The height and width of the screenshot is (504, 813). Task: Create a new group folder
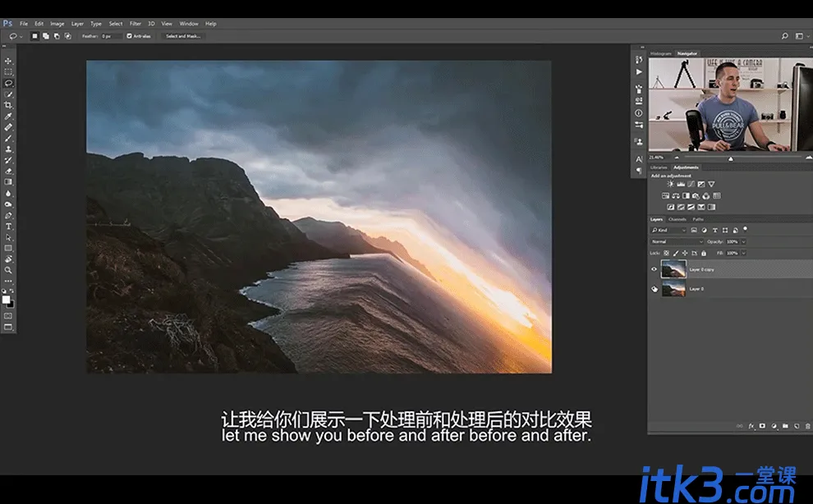coord(786,426)
